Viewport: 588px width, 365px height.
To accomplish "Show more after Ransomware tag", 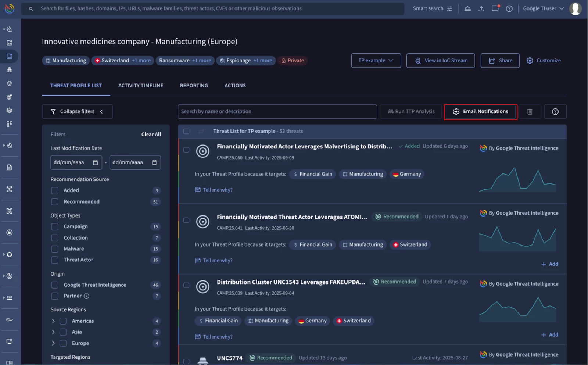I will pos(201,60).
